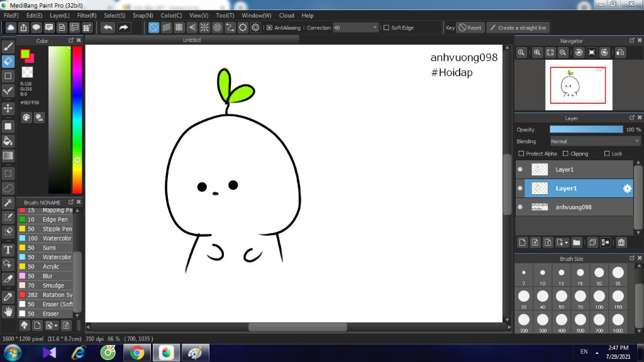
Task: Select the transparent color swatch
Action: tap(27, 72)
